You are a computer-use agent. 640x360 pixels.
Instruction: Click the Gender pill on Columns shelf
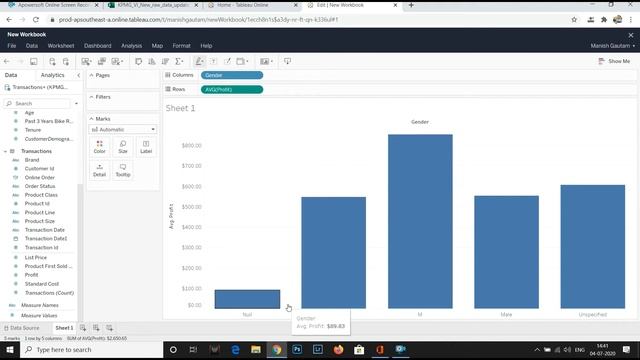(232, 75)
